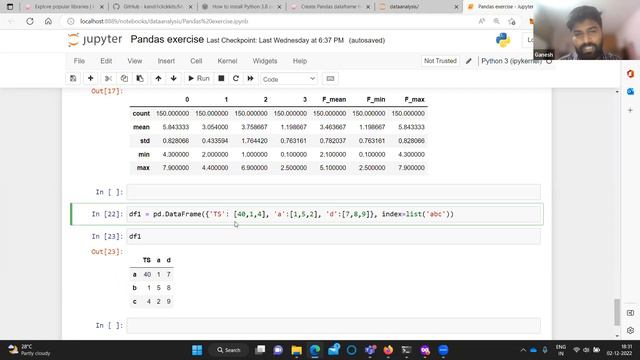Viewport: 640px width, 360px height.
Task: Click the In [23] cell containing df1
Action: pos(333,236)
